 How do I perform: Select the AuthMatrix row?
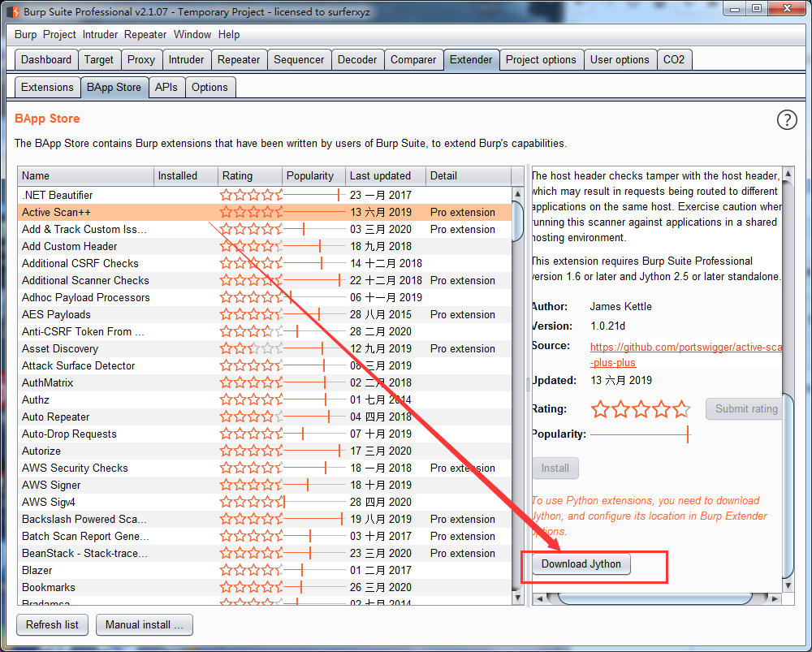[265, 383]
